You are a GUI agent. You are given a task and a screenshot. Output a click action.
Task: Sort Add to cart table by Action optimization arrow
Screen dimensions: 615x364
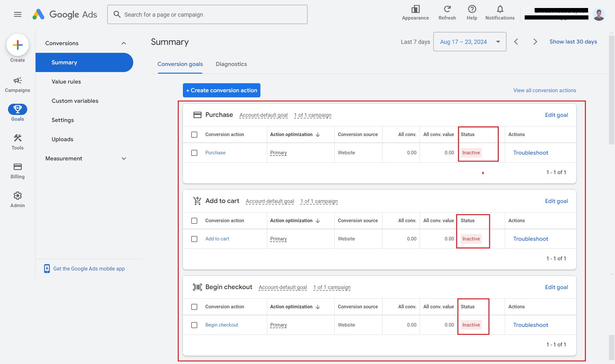318,221
